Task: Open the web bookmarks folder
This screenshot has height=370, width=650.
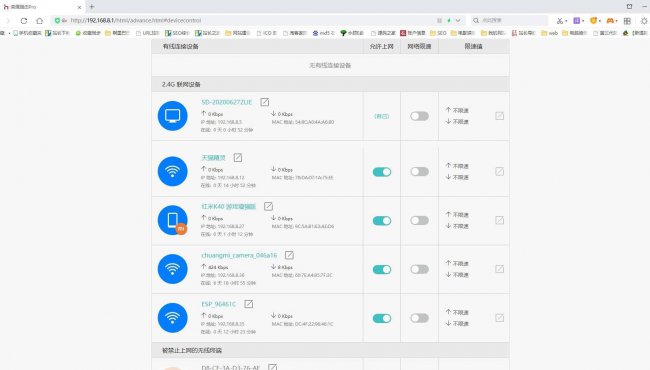Action: coord(549,33)
